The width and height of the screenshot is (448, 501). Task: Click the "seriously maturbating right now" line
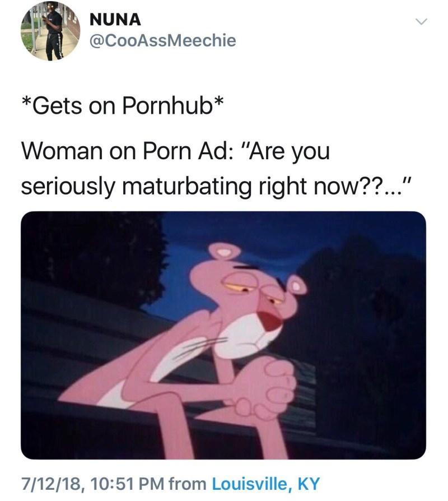(216, 186)
